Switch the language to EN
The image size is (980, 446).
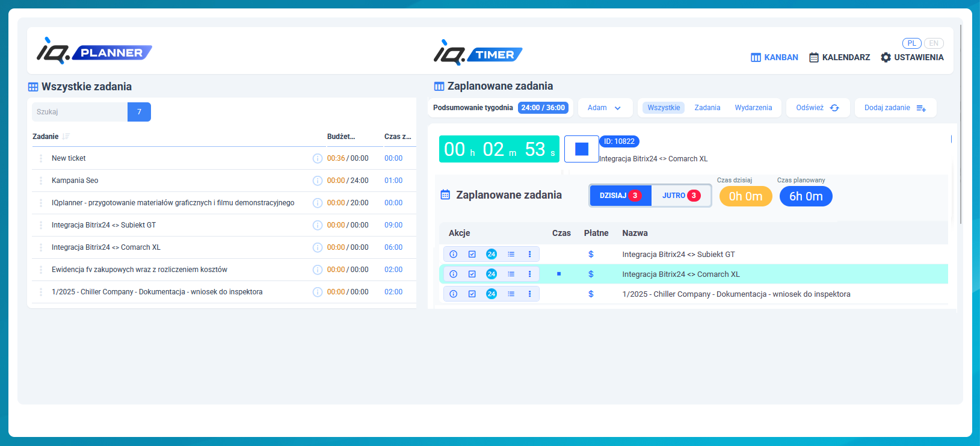[x=934, y=43]
